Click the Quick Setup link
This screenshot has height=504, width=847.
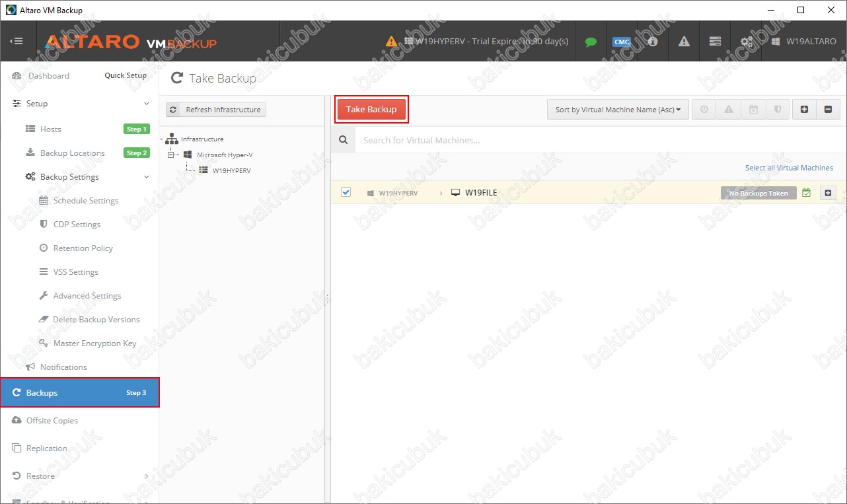pyautogui.click(x=126, y=75)
